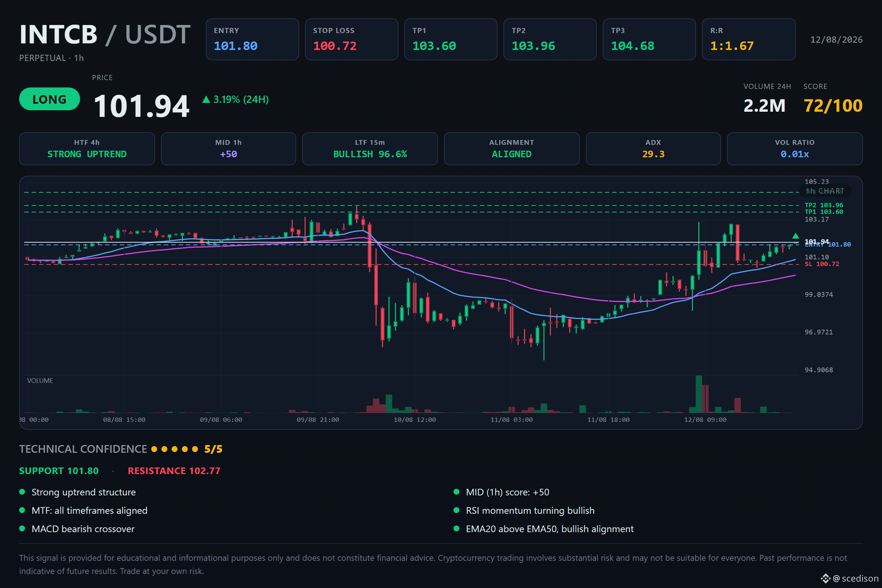
Task: Click the 11/08 03:00 time axis label
Action: (x=512, y=420)
